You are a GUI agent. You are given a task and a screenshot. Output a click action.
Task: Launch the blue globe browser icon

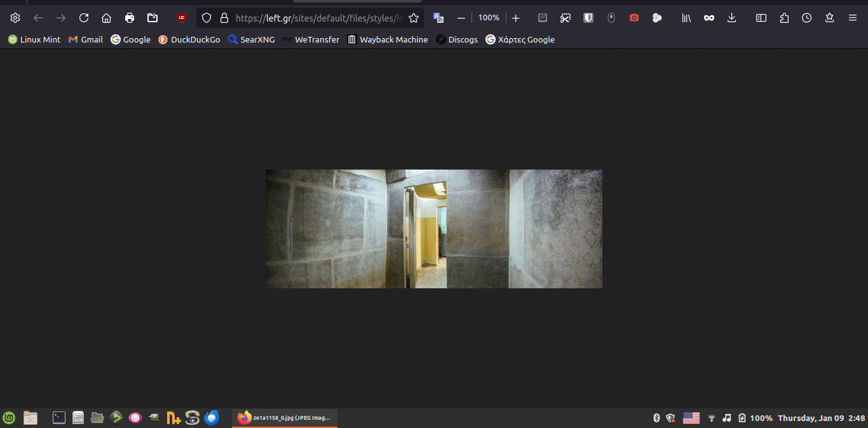point(212,417)
